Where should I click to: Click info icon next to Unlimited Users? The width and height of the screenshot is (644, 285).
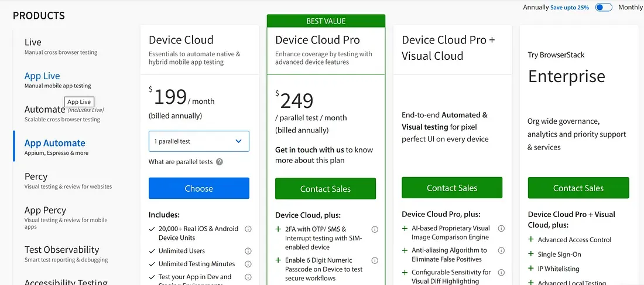tap(248, 251)
